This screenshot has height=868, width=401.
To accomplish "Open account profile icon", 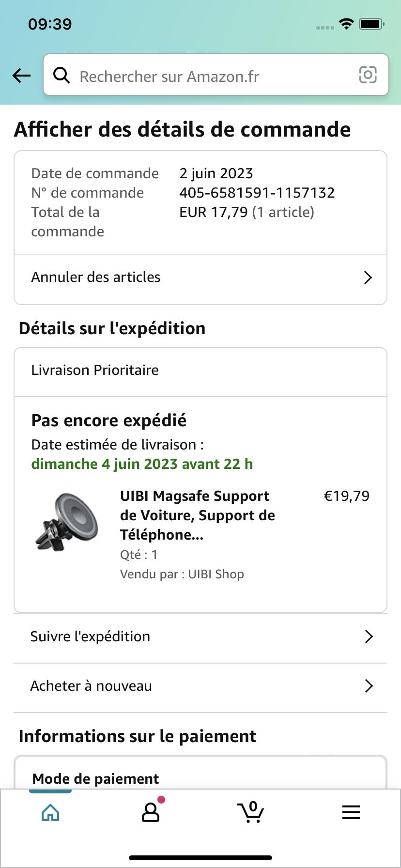I will click(151, 813).
